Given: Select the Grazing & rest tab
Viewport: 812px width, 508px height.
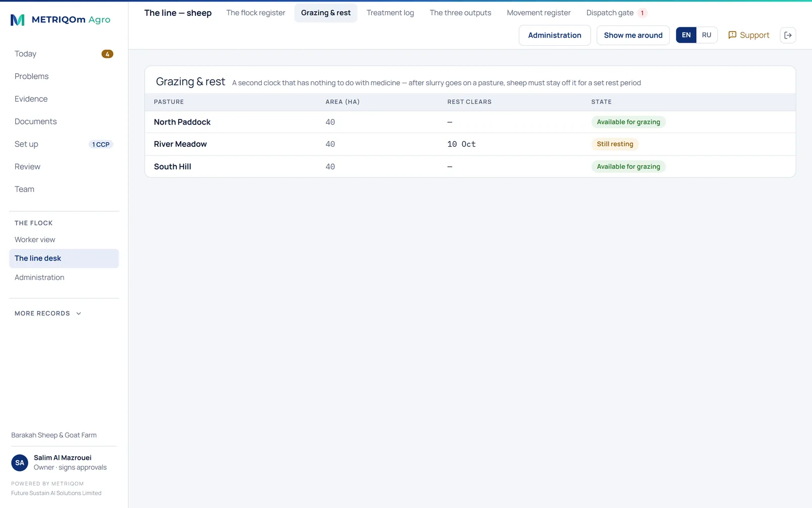Looking at the screenshot, I should (326, 13).
